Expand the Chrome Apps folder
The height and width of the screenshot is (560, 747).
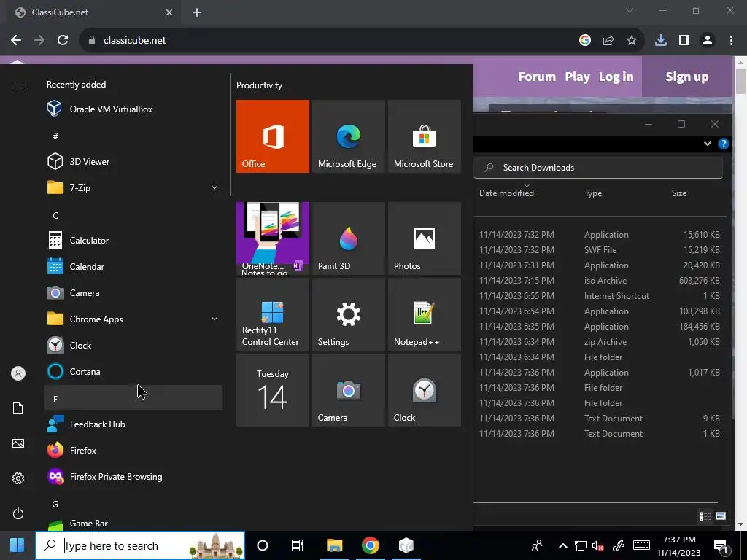133,319
